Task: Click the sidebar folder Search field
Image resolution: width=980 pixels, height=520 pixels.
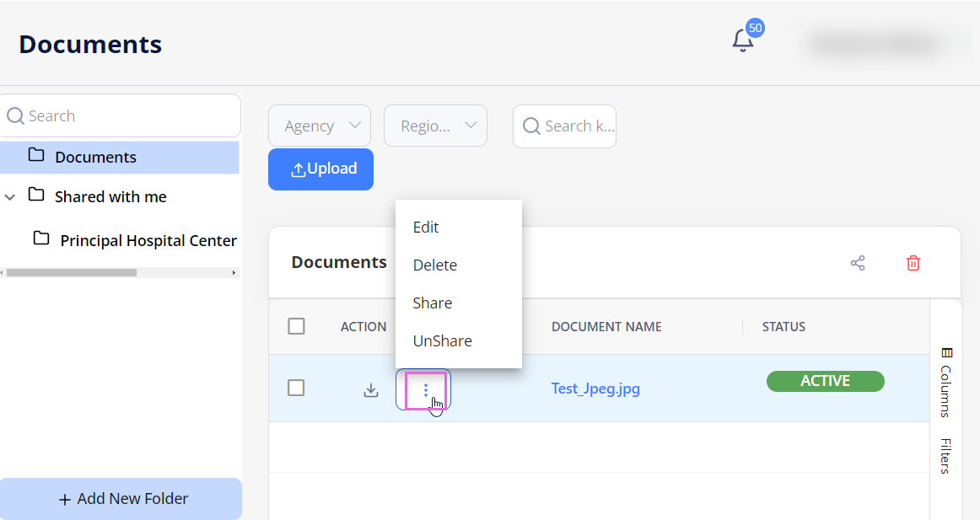Action: click(120, 115)
